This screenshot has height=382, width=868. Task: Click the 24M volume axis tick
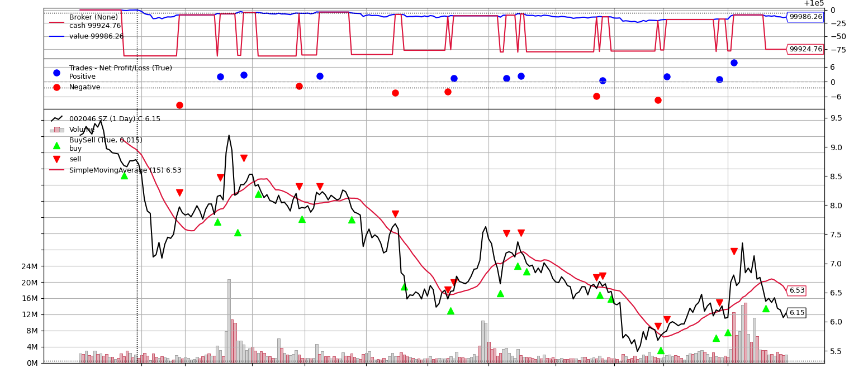point(29,266)
